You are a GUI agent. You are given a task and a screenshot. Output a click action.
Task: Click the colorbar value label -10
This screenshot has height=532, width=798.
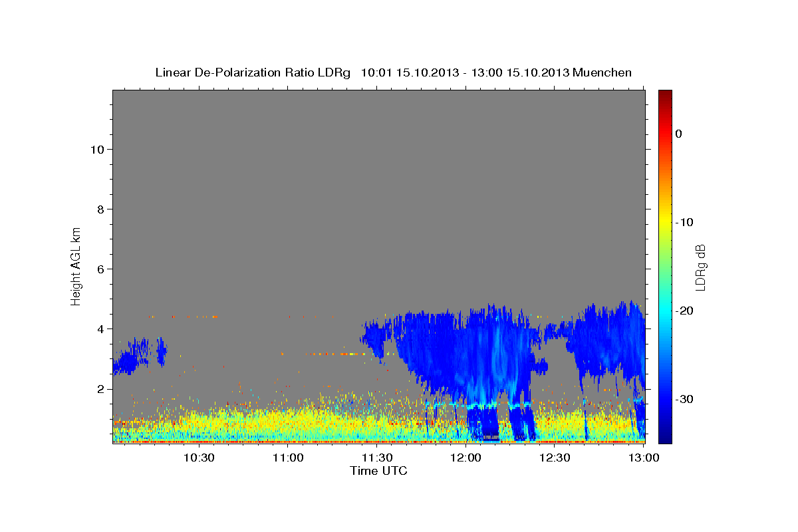pyautogui.click(x=686, y=222)
